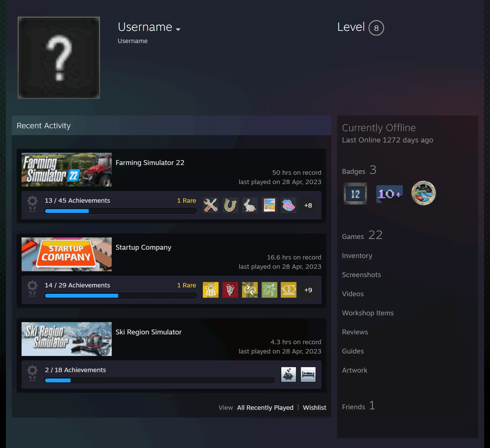
Task: Click the piggy bank achievement icon
Action: (x=288, y=375)
